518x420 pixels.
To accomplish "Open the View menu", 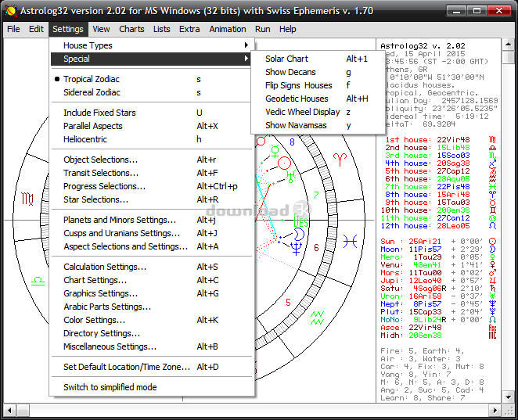I will 101,29.
